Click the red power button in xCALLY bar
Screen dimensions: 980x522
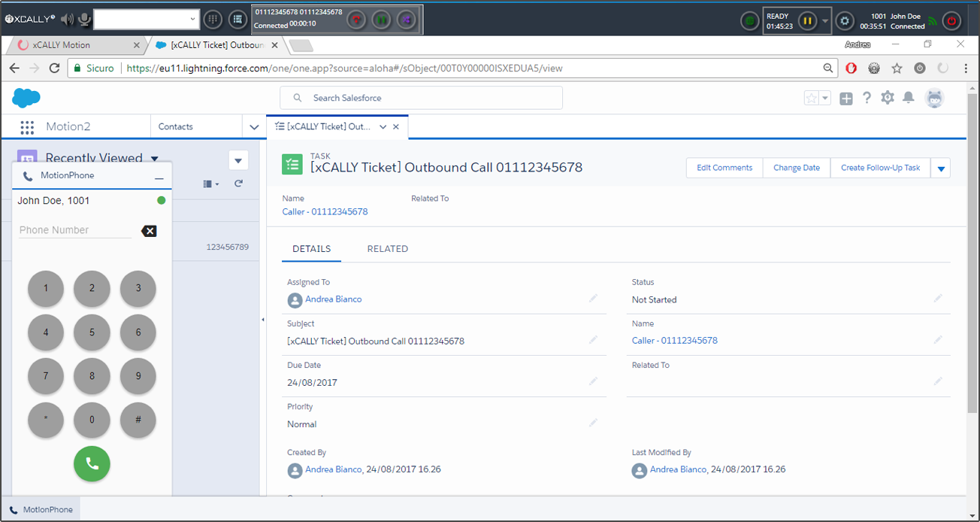point(952,21)
